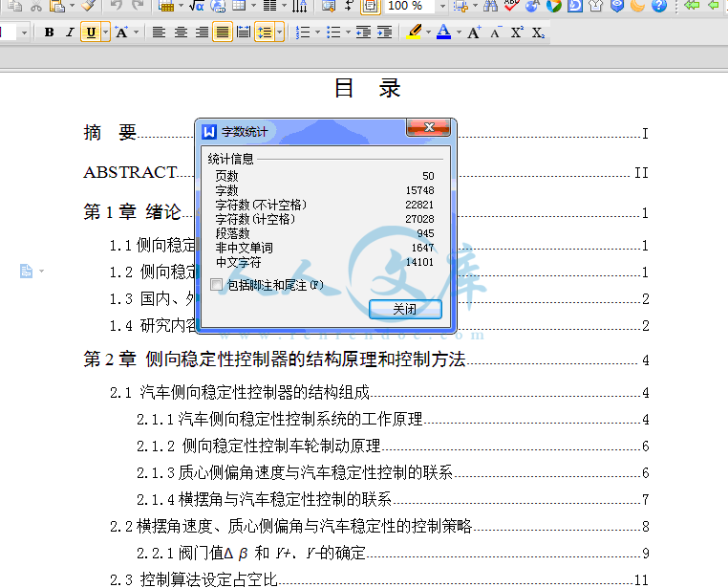This screenshot has width=728, height=588.
Task: Open the Paste options dropdown arrow
Action: pyautogui.click(x=72, y=6)
